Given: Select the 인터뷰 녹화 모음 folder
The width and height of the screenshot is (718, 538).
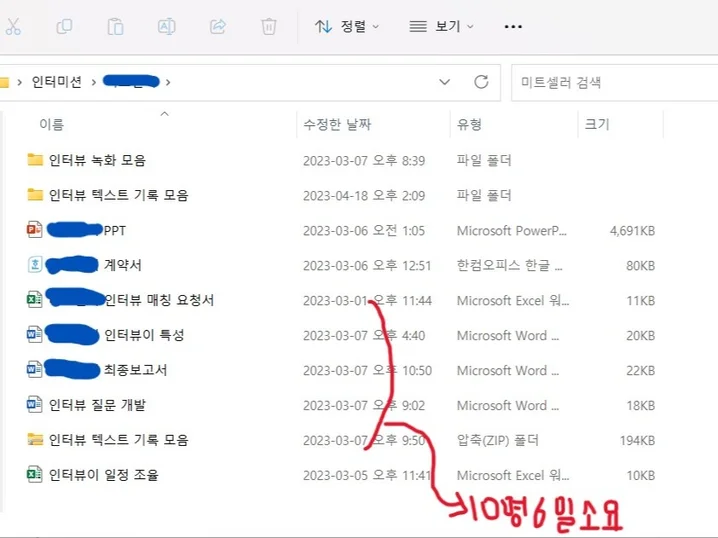Looking at the screenshot, I should [x=98, y=160].
